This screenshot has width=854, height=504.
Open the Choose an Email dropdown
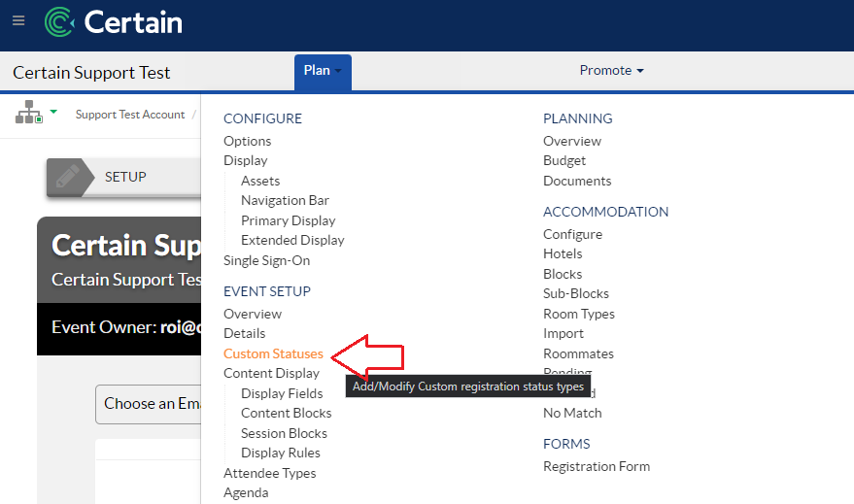click(x=148, y=404)
